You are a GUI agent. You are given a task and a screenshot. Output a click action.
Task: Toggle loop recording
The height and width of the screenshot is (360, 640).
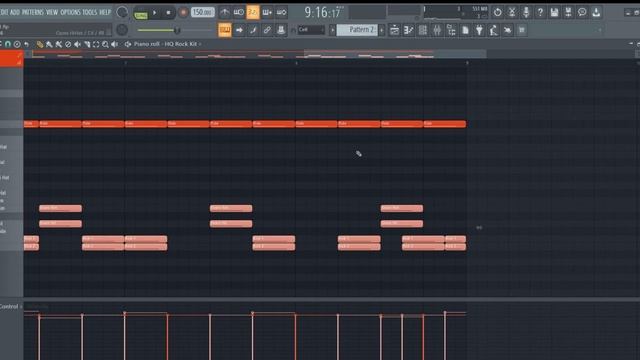282,13
